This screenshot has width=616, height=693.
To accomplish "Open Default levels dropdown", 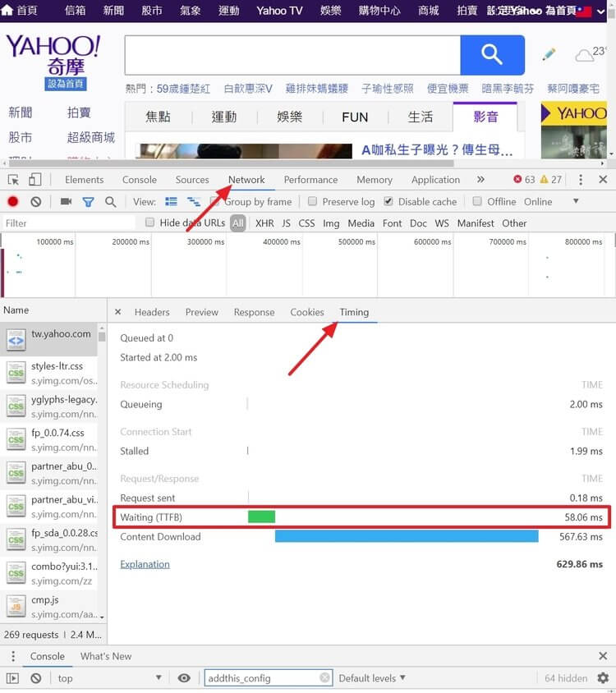I will click(372, 678).
